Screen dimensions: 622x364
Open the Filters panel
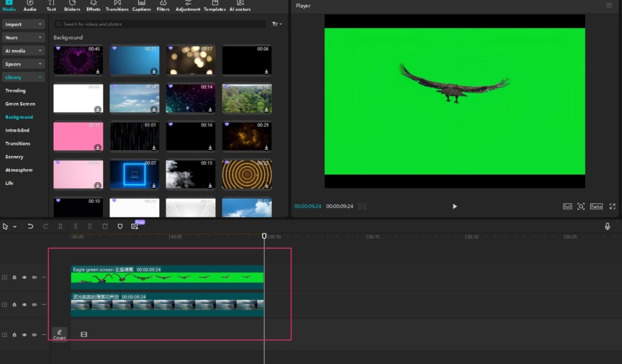pos(163,5)
